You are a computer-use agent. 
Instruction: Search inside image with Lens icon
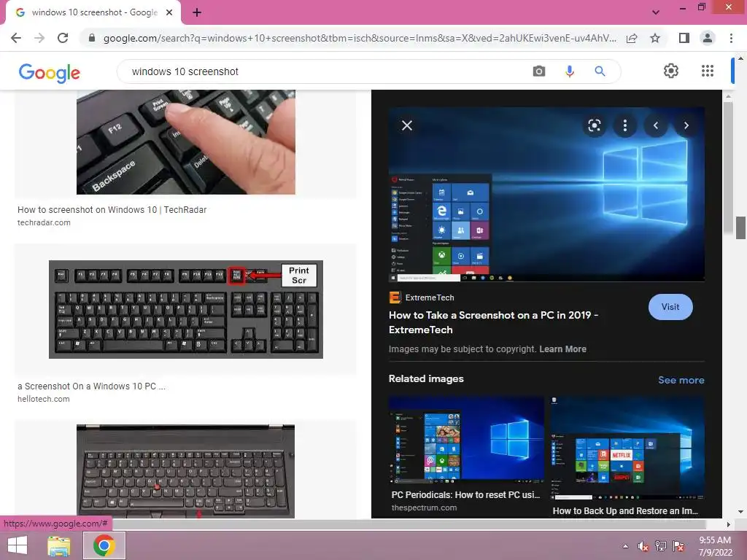click(594, 125)
